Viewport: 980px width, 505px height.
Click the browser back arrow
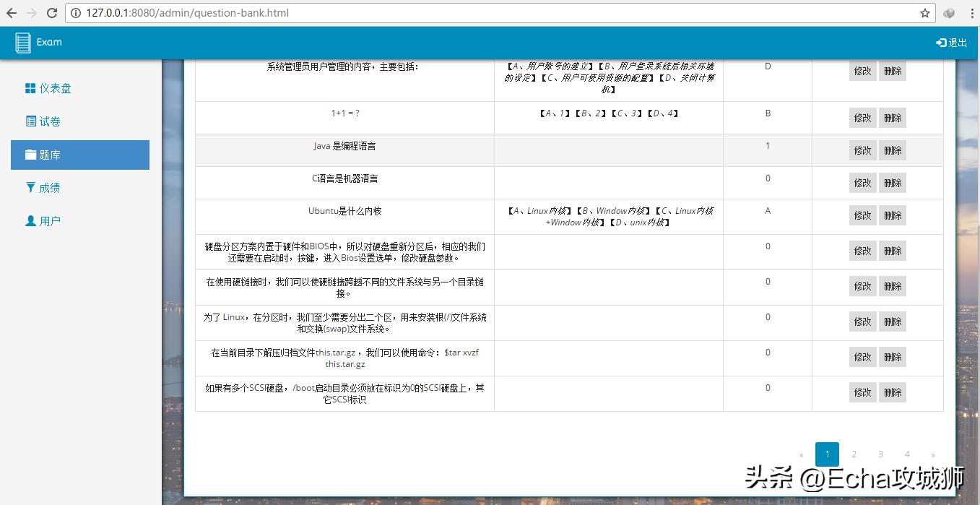point(11,12)
